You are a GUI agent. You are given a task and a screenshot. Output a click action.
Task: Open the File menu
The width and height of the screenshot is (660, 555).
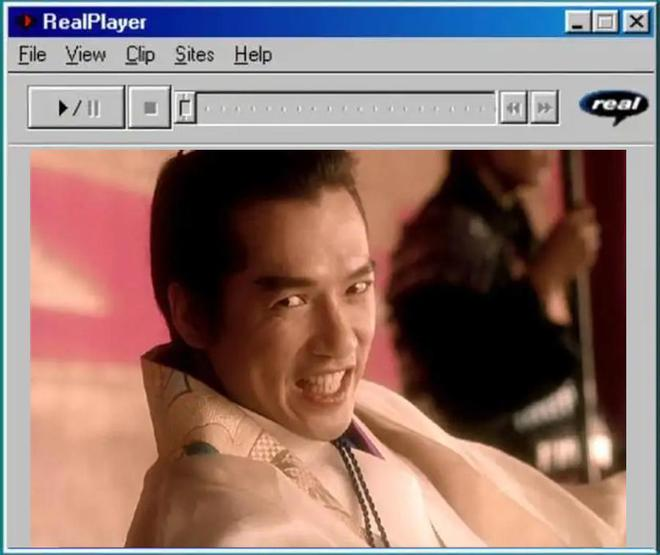[x=32, y=55]
